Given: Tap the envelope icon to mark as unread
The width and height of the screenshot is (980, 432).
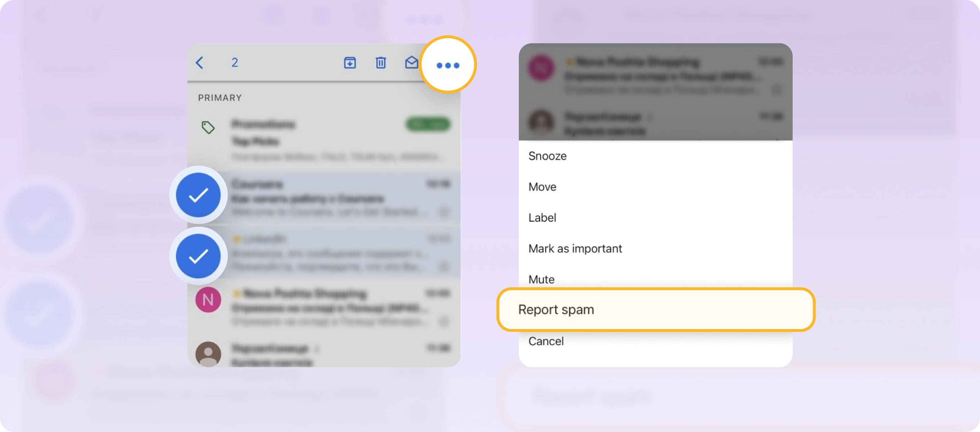Looking at the screenshot, I should point(411,63).
